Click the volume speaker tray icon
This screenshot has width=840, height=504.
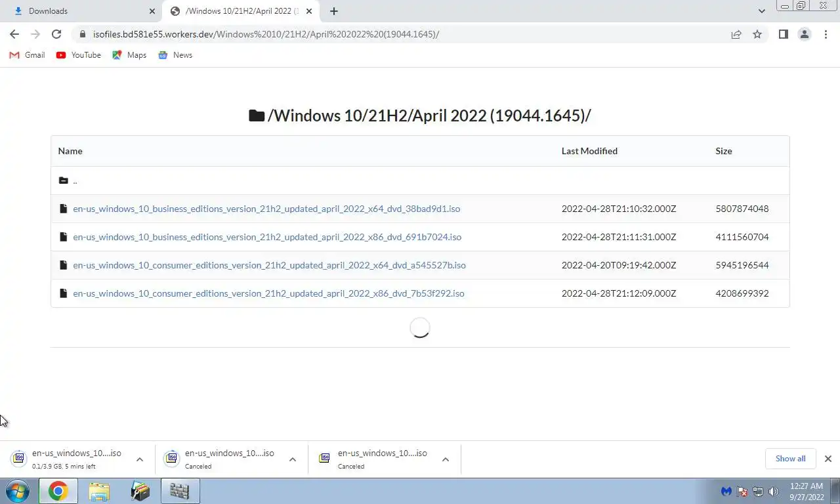774,491
